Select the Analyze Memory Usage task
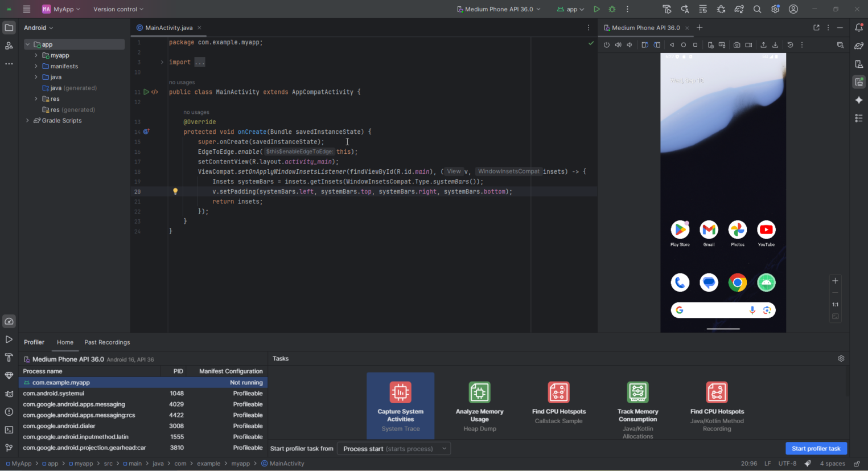The height and width of the screenshot is (471, 868). 479,406
